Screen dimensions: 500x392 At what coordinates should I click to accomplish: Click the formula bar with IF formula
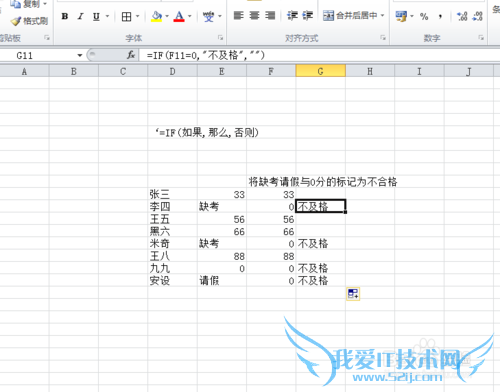click(320, 55)
